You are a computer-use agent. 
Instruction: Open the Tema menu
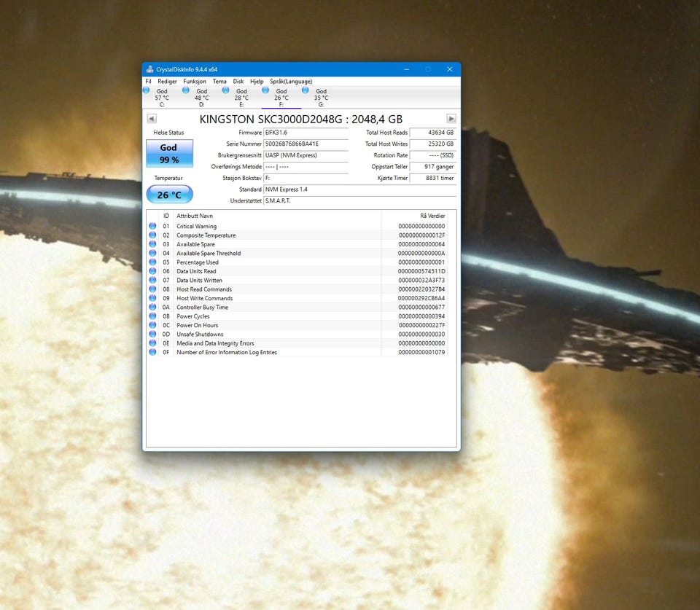click(219, 81)
